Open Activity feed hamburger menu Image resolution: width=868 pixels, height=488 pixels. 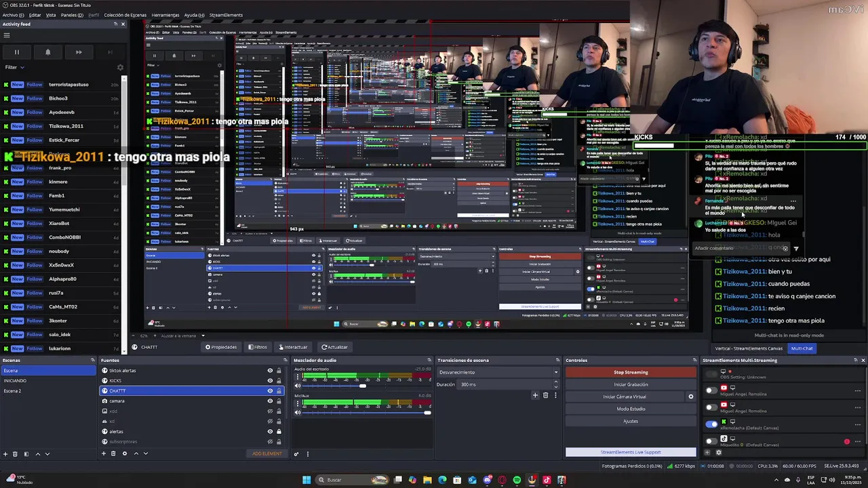pos(7,35)
